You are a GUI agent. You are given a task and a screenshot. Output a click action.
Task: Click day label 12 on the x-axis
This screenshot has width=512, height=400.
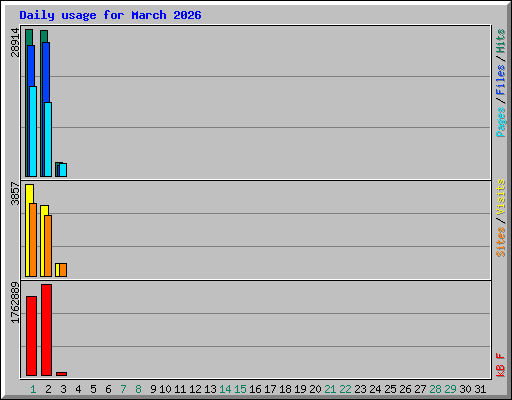195,389
